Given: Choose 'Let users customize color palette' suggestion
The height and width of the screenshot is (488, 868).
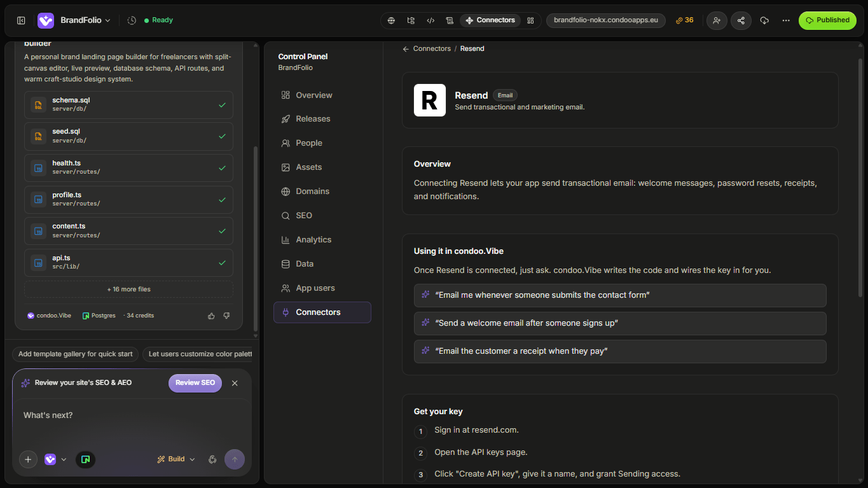Looking at the screenshot, I should click(x=198, y=354).
